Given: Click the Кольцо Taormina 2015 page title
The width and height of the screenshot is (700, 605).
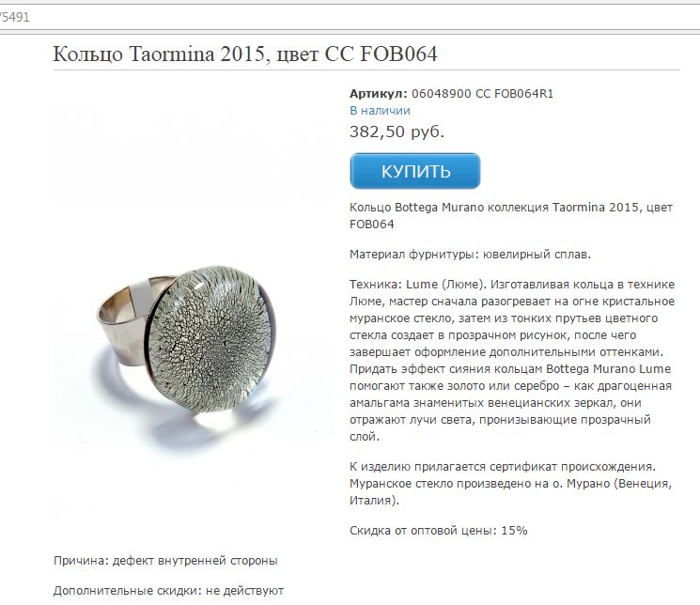Looking at the screenshot, I should tap(245, 54).
